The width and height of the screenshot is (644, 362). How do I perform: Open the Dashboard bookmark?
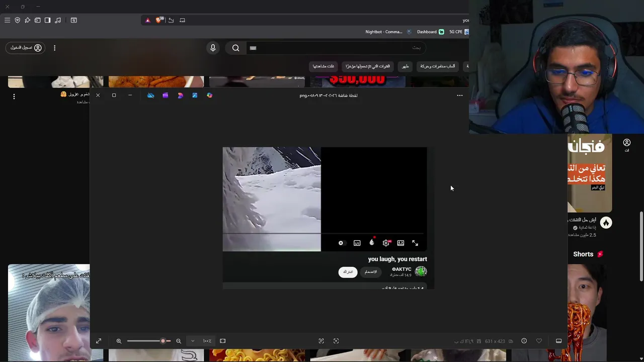(430, 32)
